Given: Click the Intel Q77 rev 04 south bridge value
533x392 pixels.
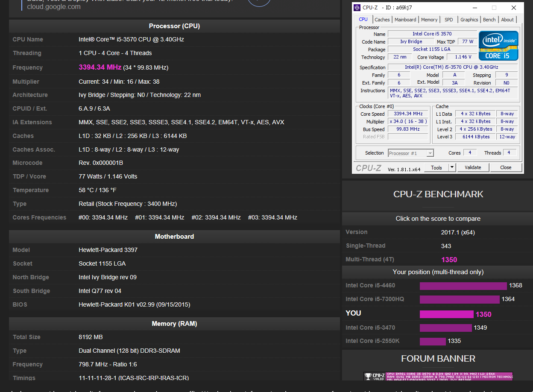Looking at the screenshot, I should (100, 291).
